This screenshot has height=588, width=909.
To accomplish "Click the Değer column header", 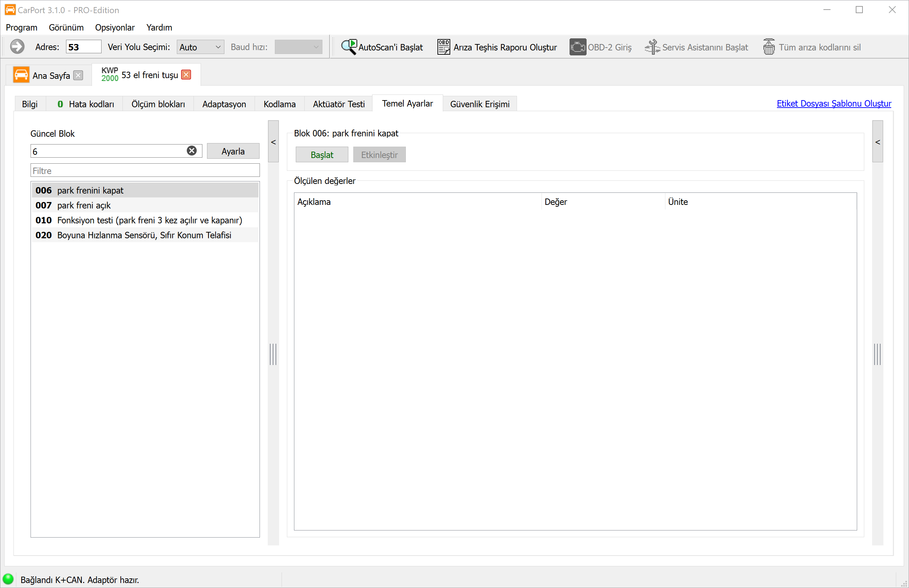I will click(603, 202).
